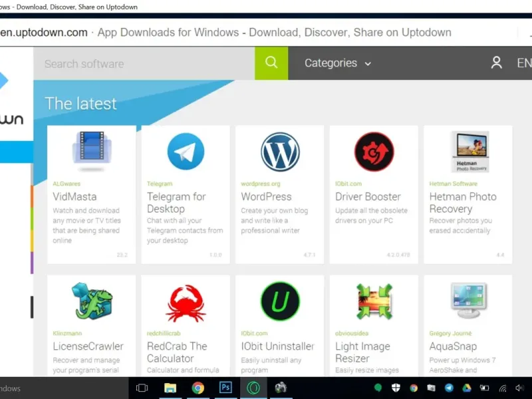Image resolution: width=532 pixels, height=399 pixels.
Task: Click the ALGwares developer link
Action: tap(66, 184)
